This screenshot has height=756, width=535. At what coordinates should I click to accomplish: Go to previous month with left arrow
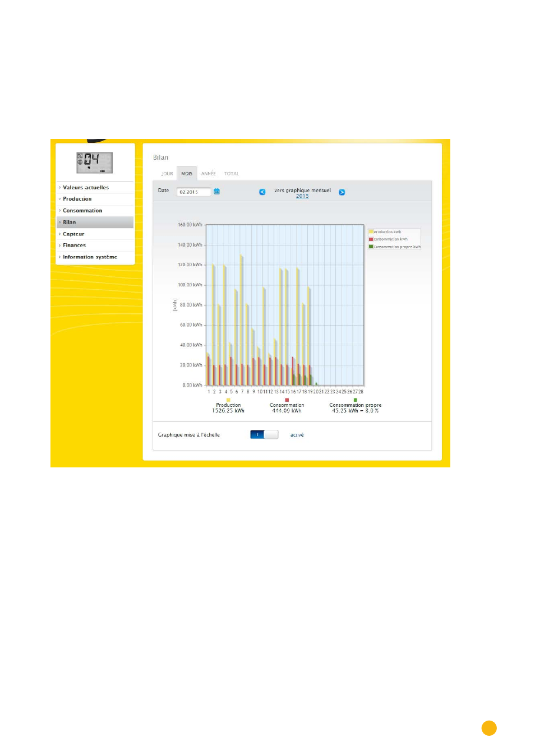[x=262, y=192]
